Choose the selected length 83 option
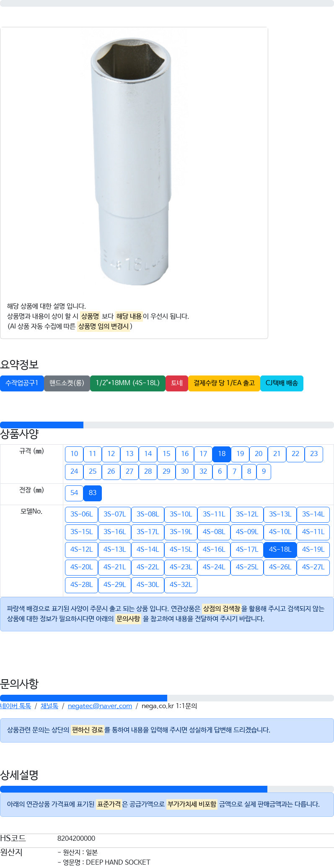The width and height of the screenshot is (334, 868). click(93, 493)
